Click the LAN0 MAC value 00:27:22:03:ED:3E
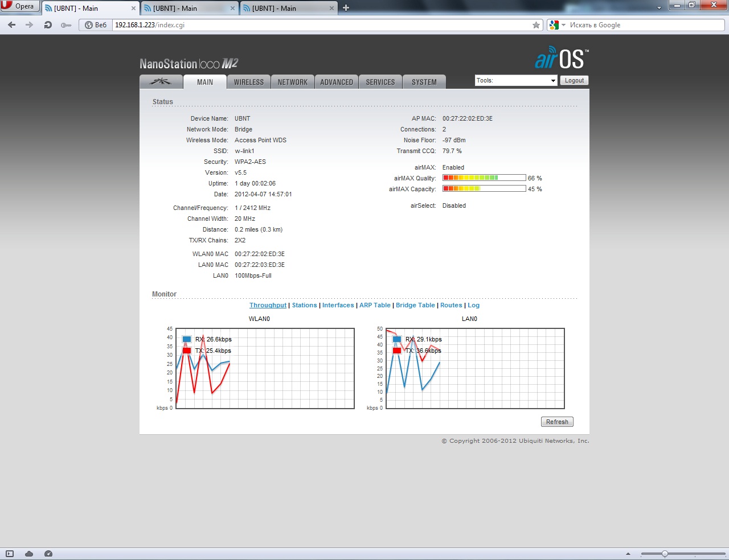Screen dimensions: 729x560 (x=260, y=265)
